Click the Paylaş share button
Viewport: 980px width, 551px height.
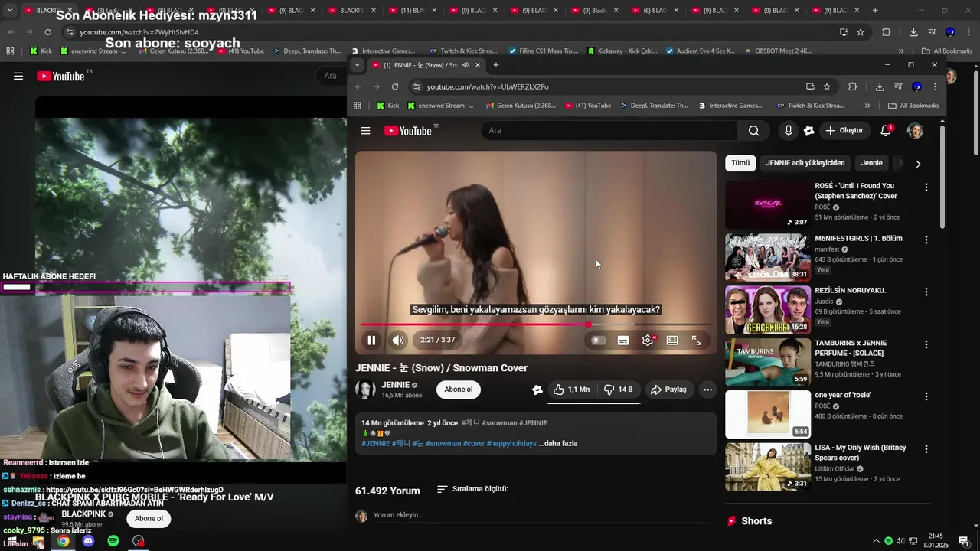pyautogui.click(x=668, y=390)
